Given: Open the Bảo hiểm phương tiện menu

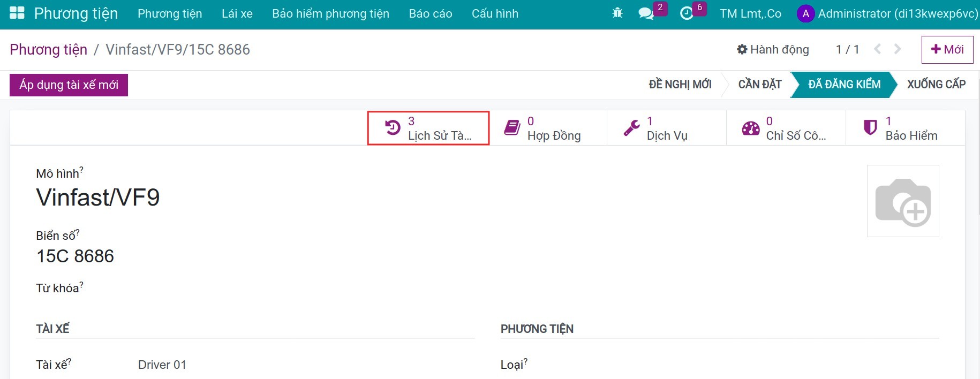Looking at the screenshot, I should (330, 13).
